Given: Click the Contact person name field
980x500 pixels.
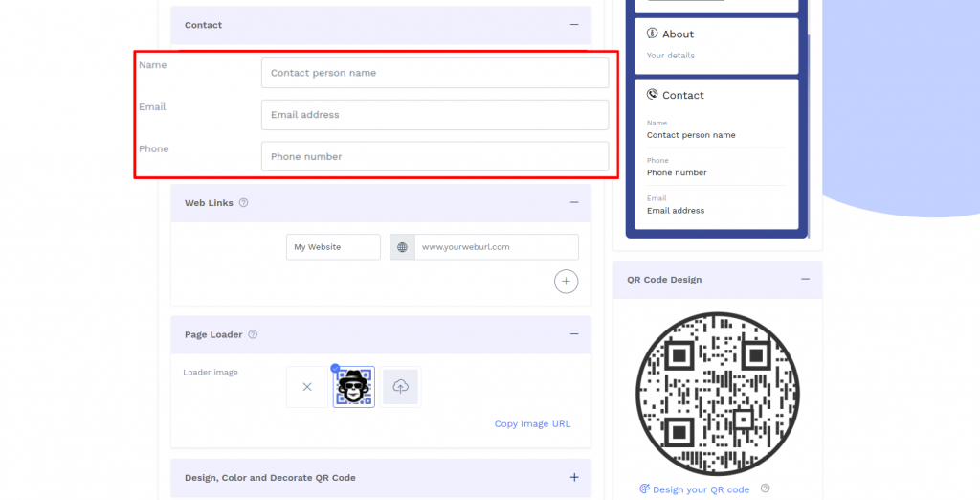Looking at the screenshot, I should point(434,73).
